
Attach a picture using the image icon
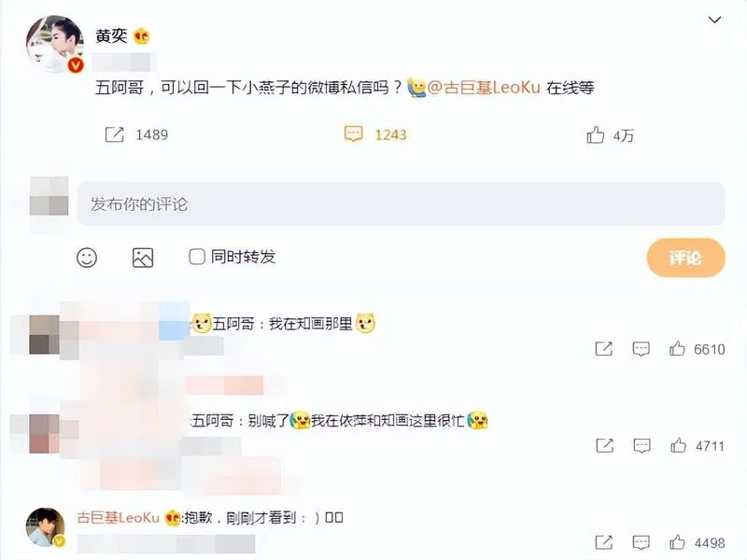pos(143,258)
